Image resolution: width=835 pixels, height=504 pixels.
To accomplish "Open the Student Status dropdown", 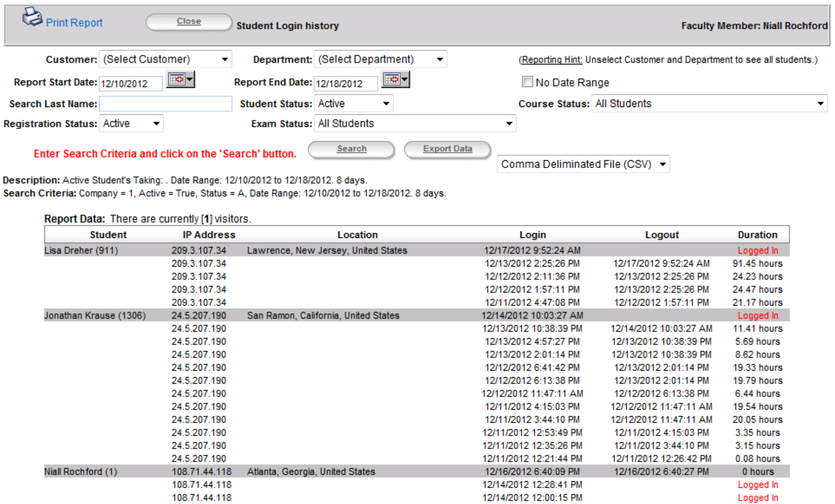I will point(354,104).
